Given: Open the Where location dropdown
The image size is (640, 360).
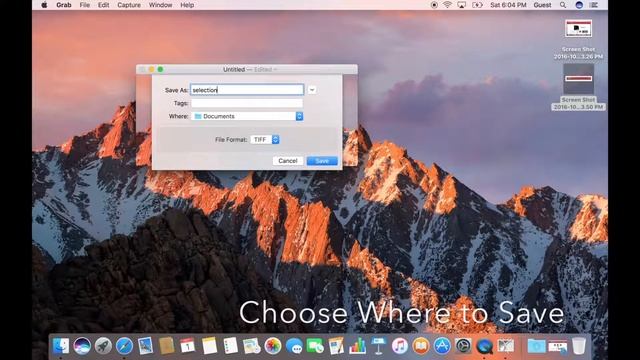Looking at the screenshot, I should point(247,116).
